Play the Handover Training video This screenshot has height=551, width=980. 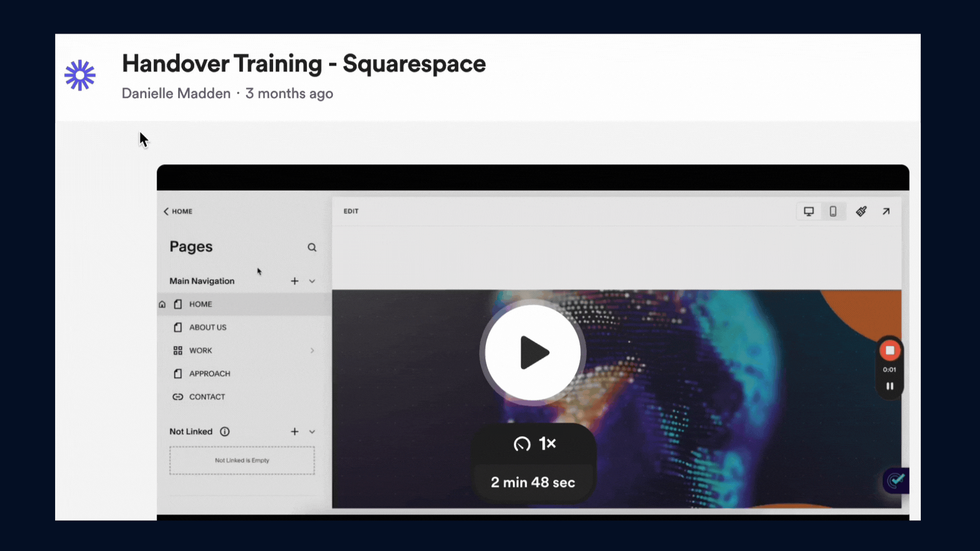[532, 353]
